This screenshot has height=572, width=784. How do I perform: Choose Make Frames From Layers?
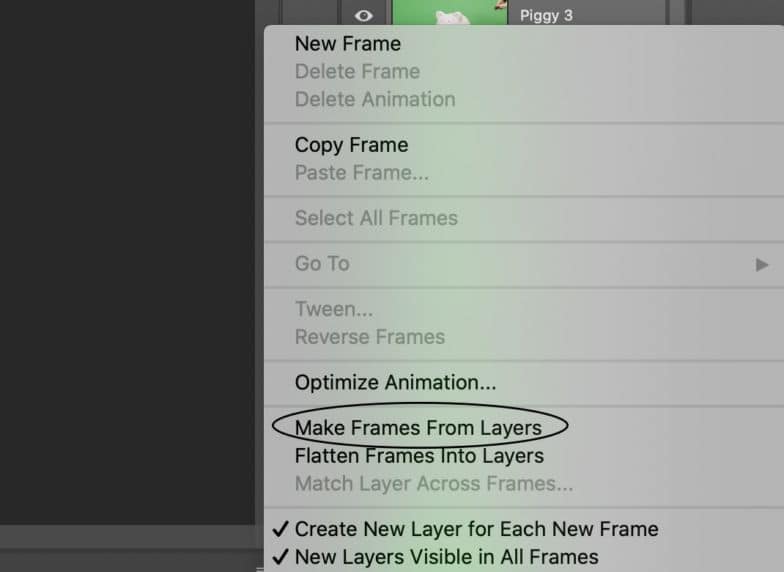point(418,428)
